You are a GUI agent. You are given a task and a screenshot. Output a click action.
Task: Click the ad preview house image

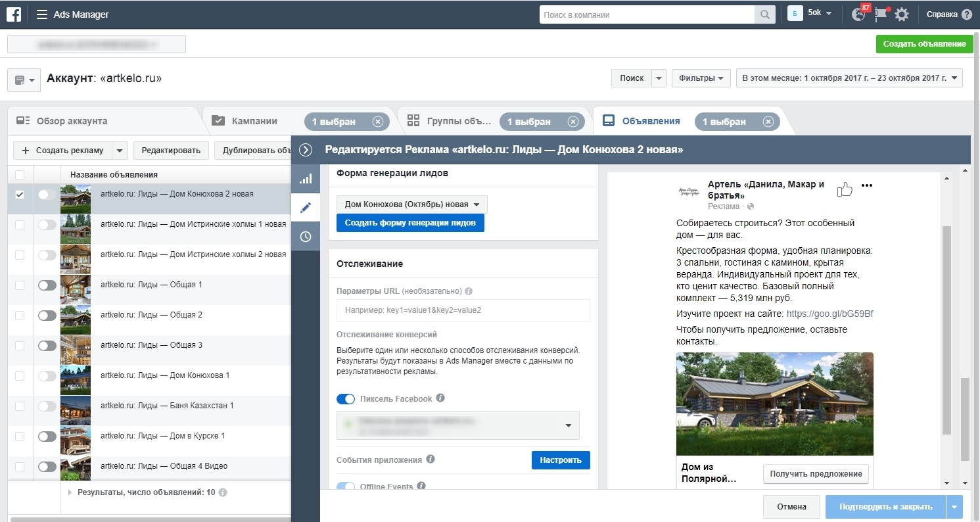pos(775,404)
